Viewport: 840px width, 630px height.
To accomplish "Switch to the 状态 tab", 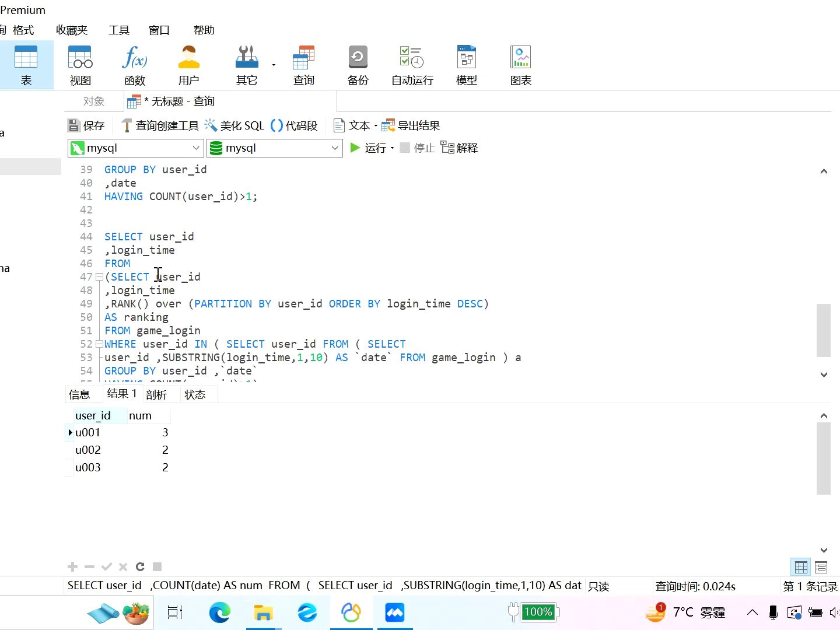I will [195, 394].
